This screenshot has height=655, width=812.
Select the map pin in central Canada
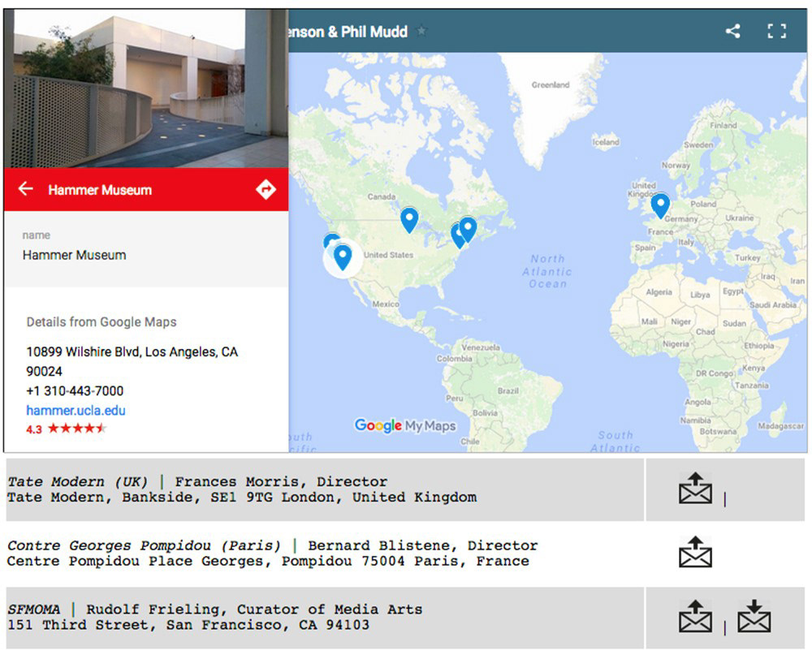point(409,220)
